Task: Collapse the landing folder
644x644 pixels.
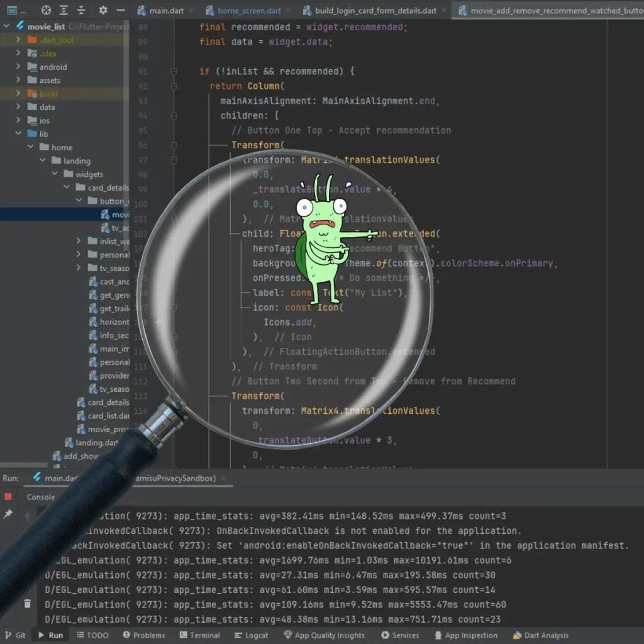Action: point(43,160)
